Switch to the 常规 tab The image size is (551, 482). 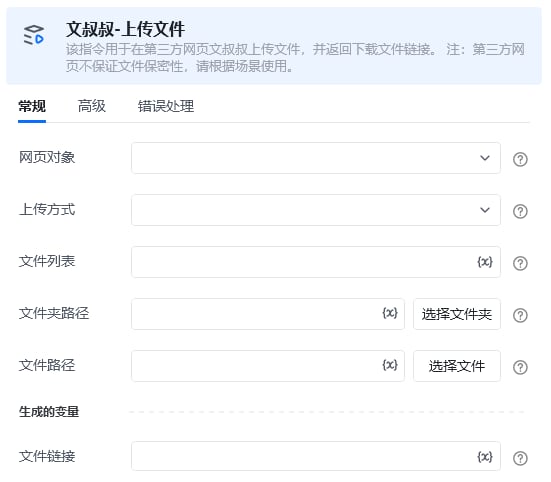[32, 106]
